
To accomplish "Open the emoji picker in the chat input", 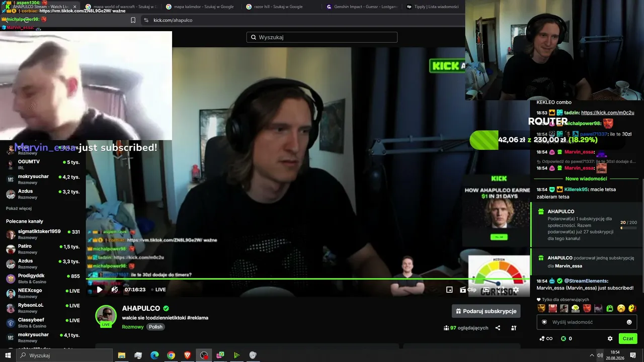I will click(x=629, y=322).
